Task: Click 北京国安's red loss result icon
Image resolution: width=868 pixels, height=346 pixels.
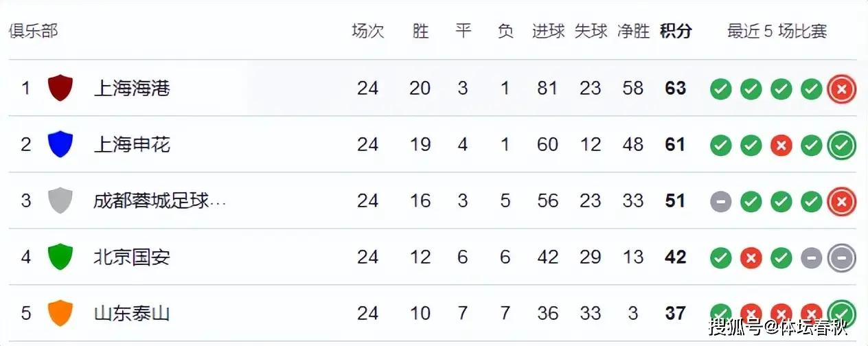Action: 751,258
